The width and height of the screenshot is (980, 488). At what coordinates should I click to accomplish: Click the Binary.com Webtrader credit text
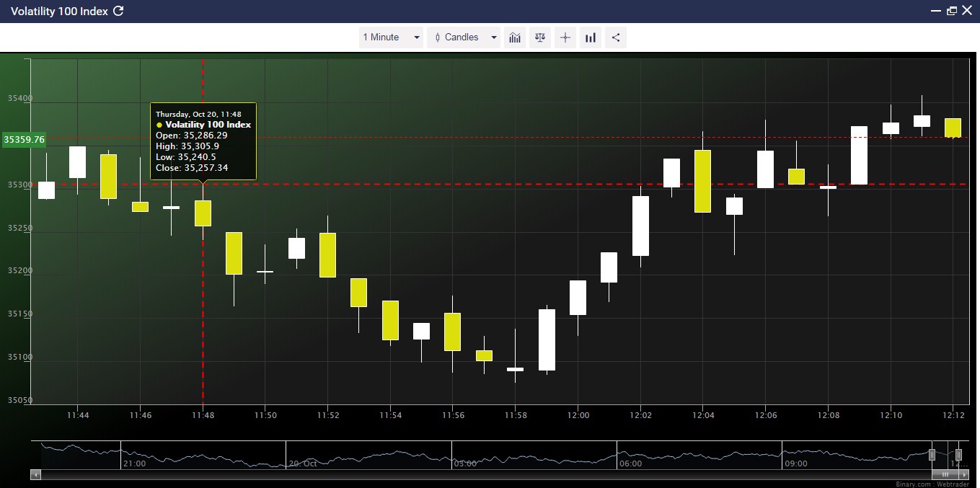coord(932,484)
